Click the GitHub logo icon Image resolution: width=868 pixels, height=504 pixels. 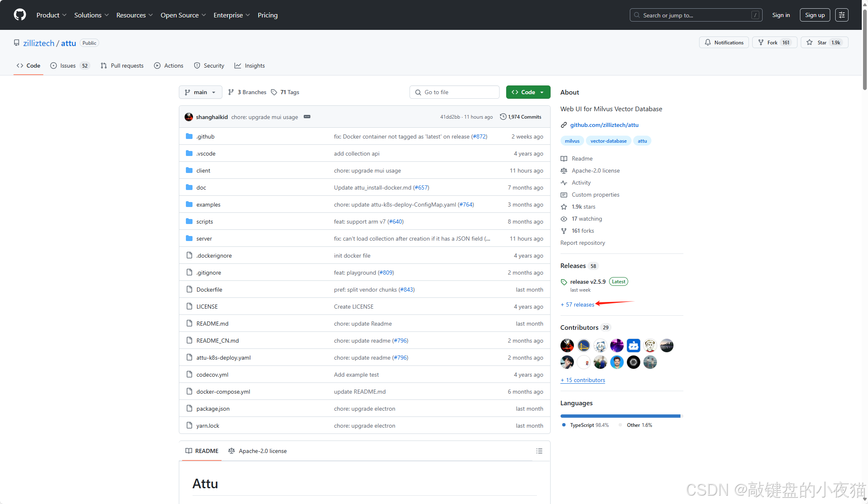coord(20,15)
